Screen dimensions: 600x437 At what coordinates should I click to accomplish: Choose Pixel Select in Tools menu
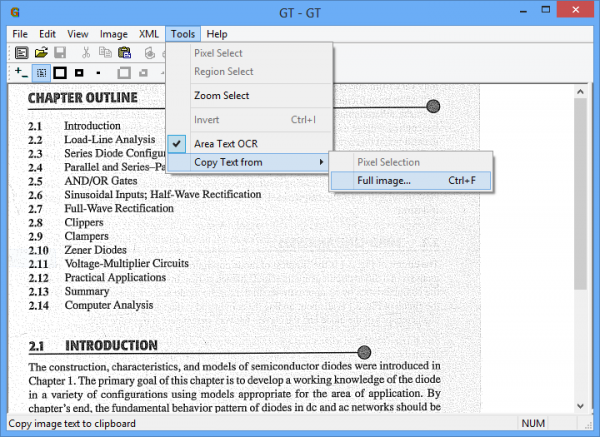(x=249, y=53)
